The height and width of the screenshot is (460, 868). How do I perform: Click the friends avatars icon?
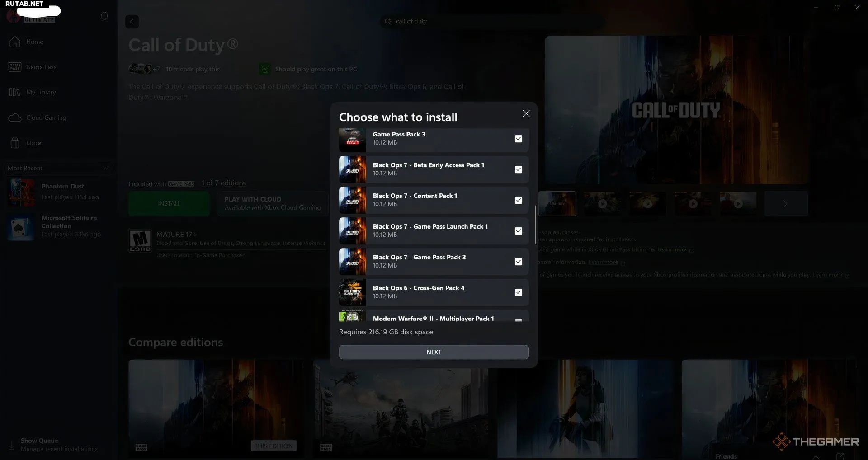(x=140, y=69)
